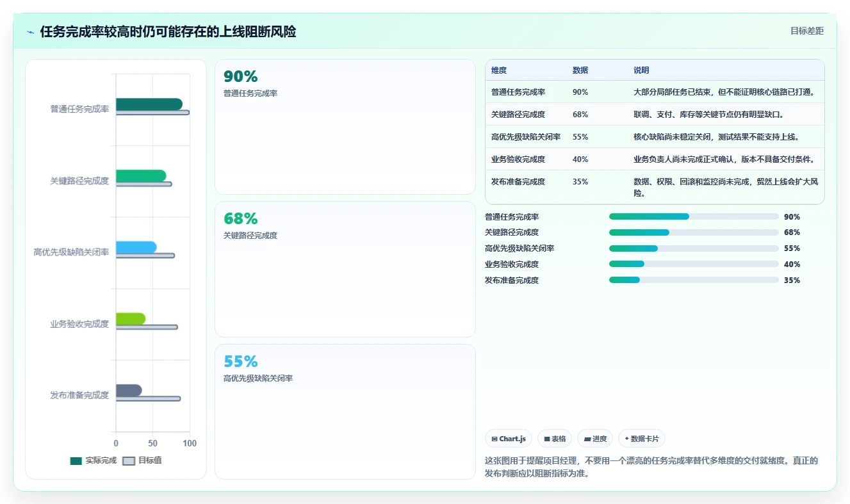Click the 说明 column header

641,70
